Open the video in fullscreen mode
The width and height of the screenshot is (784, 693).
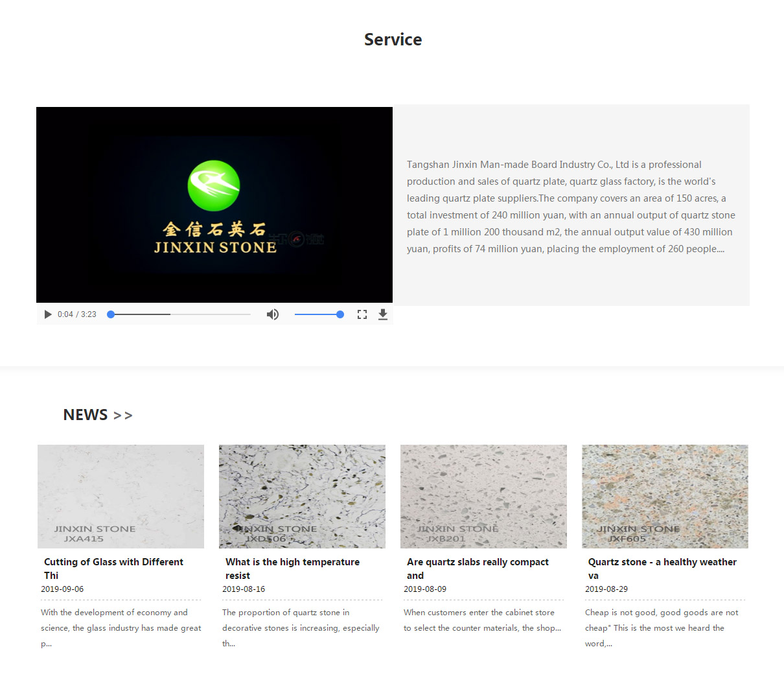coord(362,314)
